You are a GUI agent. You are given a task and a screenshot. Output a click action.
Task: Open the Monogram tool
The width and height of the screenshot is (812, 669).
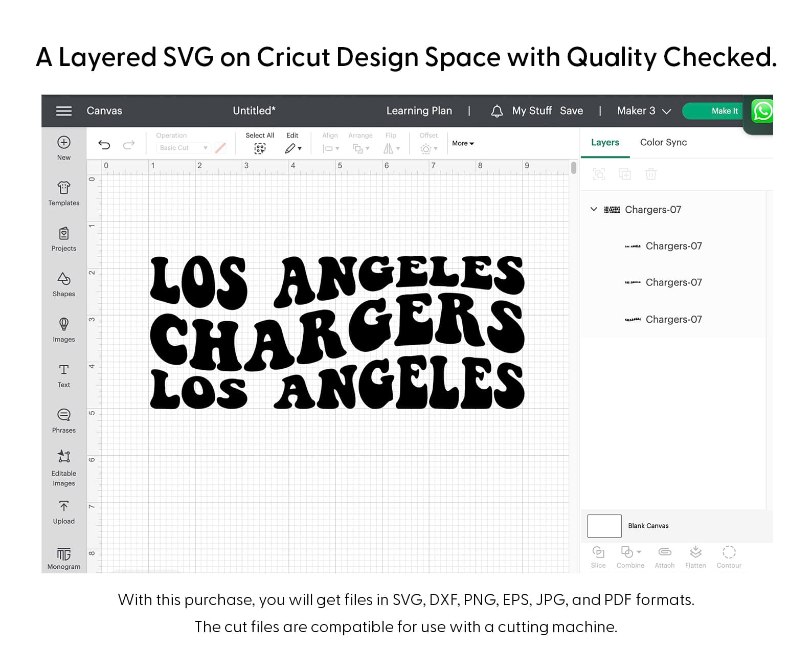click(x=64, y=559)
